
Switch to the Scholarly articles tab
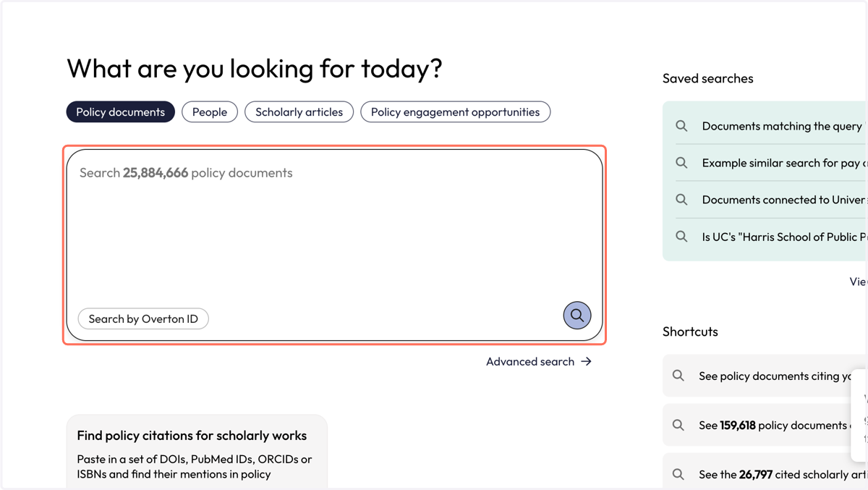click(299, 112)
